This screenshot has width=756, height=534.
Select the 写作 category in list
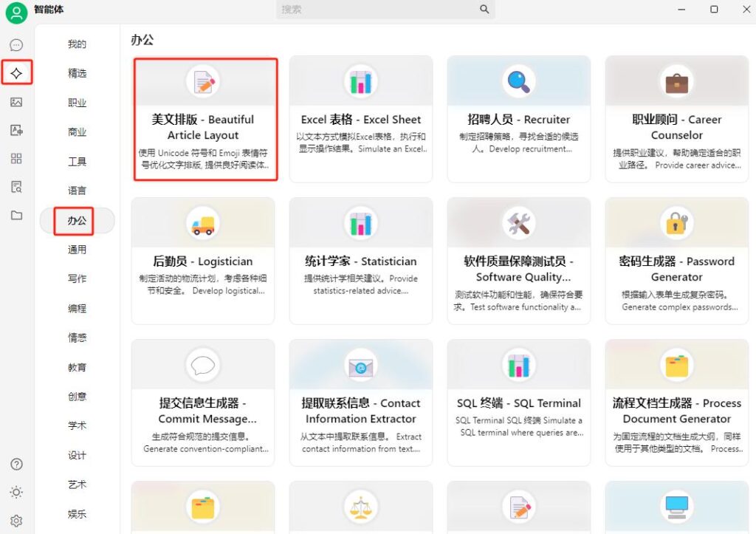[77, 279]
